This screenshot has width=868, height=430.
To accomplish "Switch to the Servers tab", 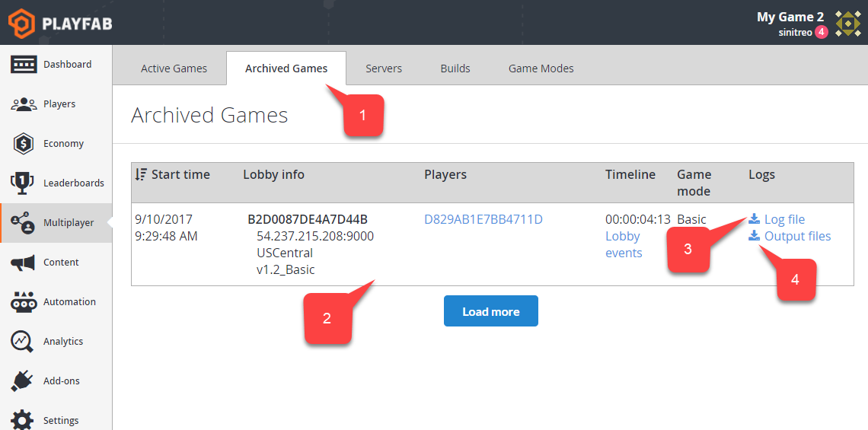I will [x=384, y=68].
